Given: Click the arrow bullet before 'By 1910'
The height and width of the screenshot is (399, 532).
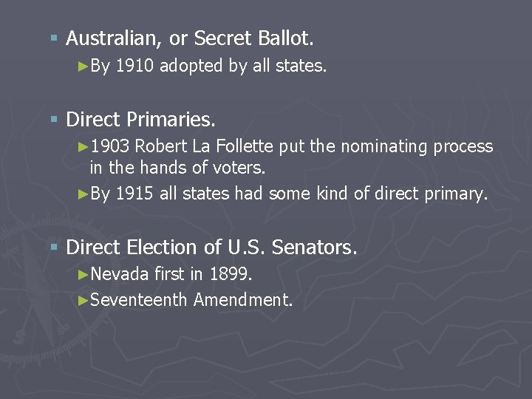Looking at the screenshot, I should pos(83,66).
